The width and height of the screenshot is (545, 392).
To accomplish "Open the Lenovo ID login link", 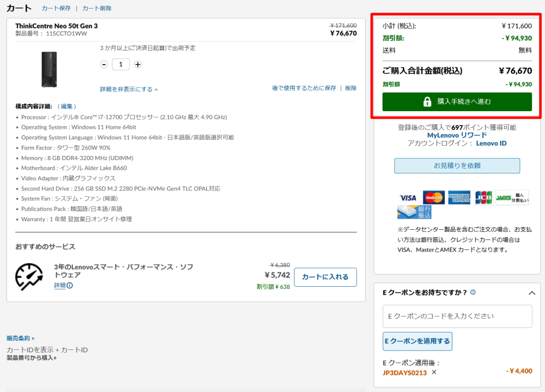I will click(491, 143).
